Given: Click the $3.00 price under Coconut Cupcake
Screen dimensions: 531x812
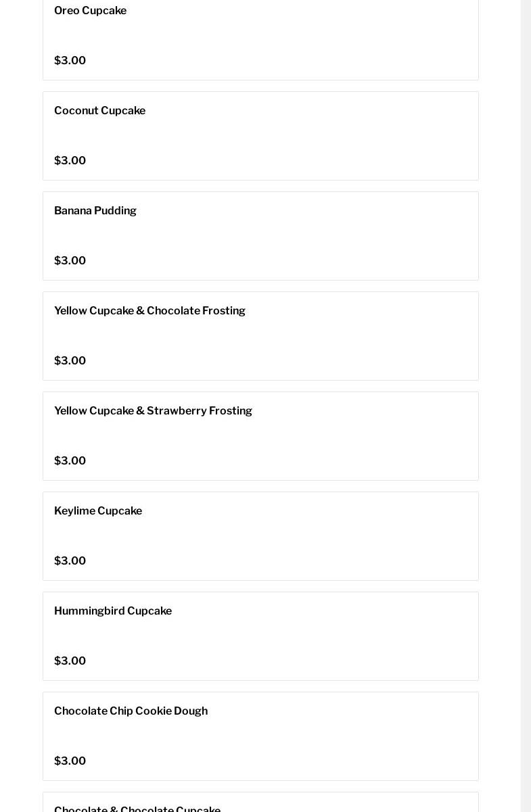Looking at the screenshot, I should tap(70, 160).
